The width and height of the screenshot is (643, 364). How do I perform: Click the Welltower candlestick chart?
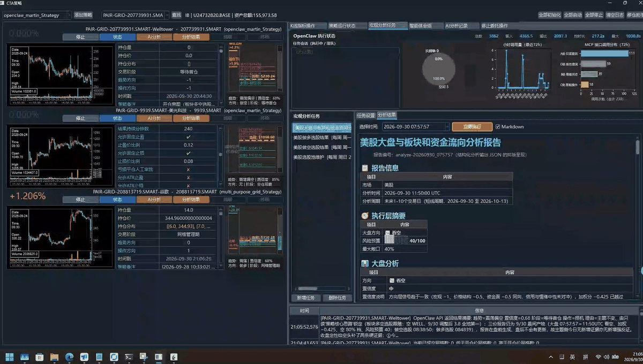[59, 74]
